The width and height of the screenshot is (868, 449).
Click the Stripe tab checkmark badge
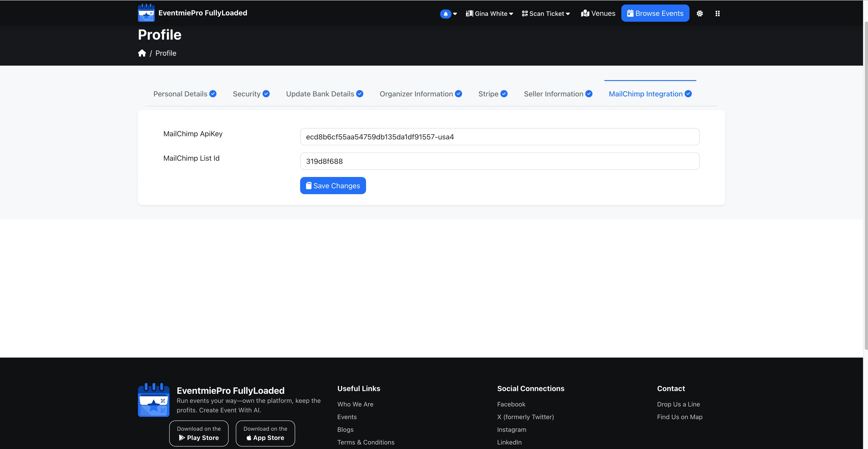click(x=504, y=94)
